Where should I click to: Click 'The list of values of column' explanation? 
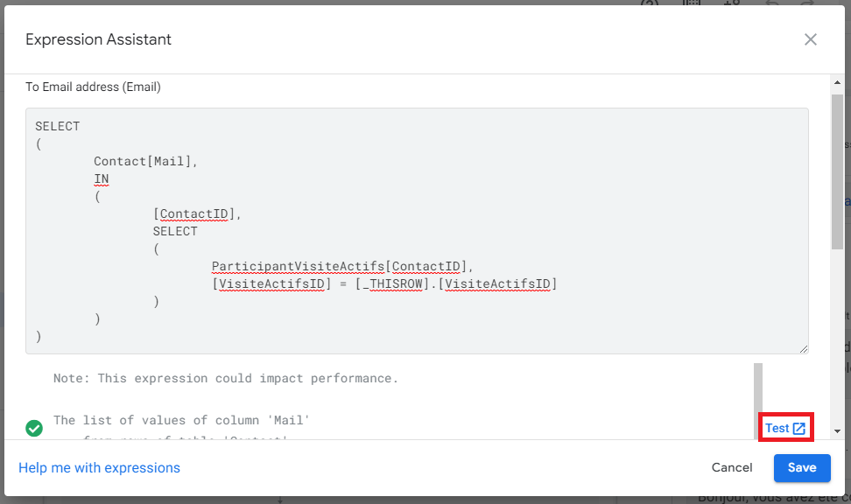(x=181, y=420)
